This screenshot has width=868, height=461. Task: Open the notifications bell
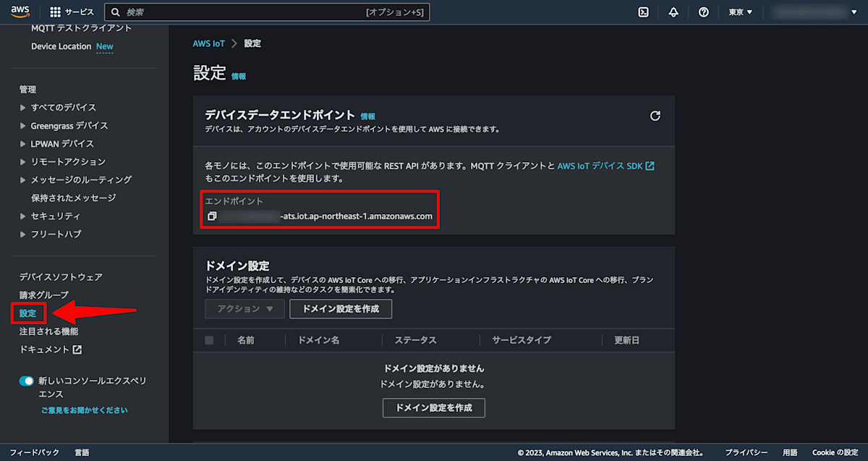point(673,12)
